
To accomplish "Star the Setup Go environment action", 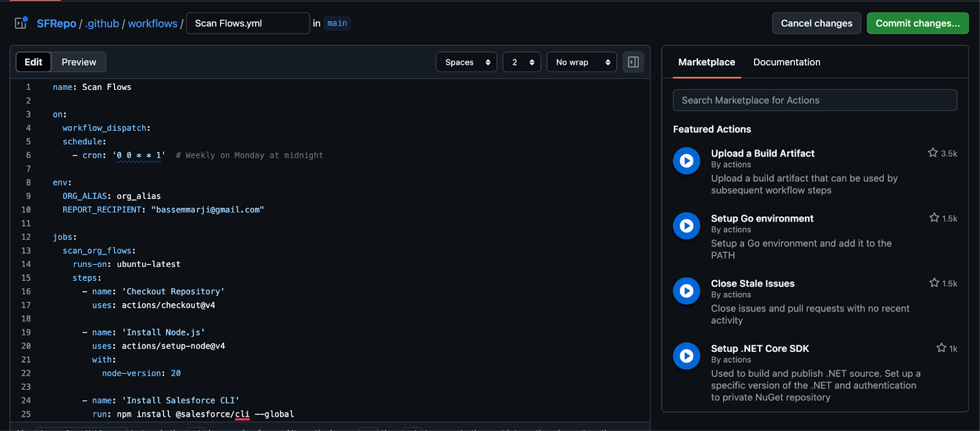I will click(x=934, y=217).
